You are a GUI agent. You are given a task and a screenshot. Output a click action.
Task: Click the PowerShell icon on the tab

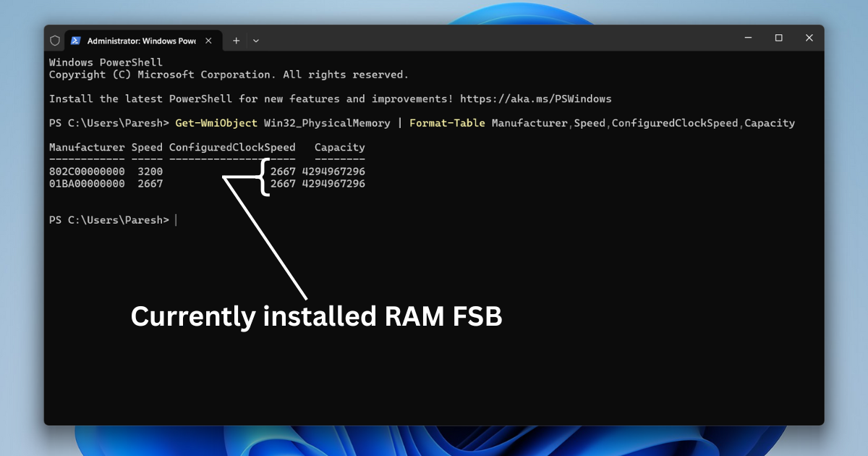(75, 41)
